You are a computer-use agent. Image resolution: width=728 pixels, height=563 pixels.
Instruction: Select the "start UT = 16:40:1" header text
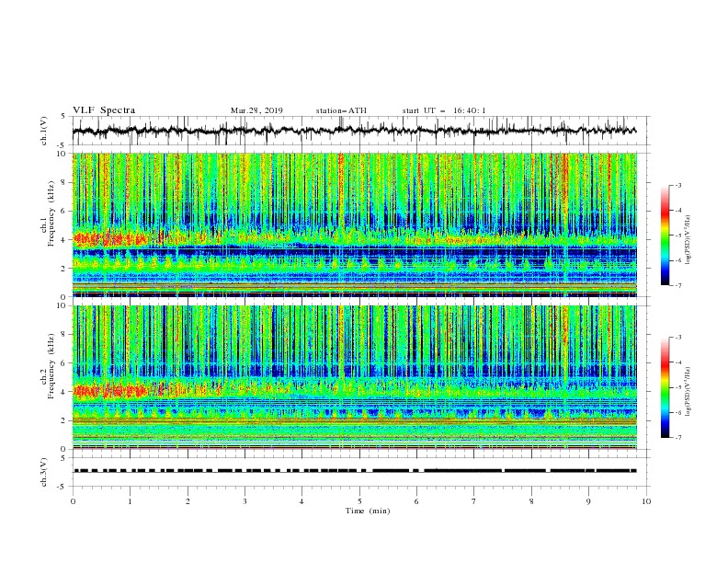pyautogui.click(x=444, y=110)
